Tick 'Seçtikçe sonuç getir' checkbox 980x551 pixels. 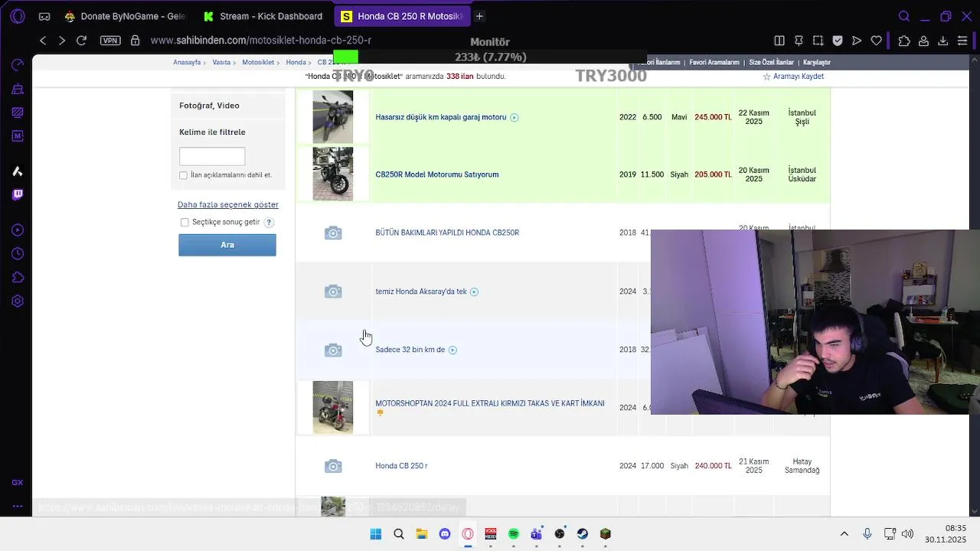185,223
